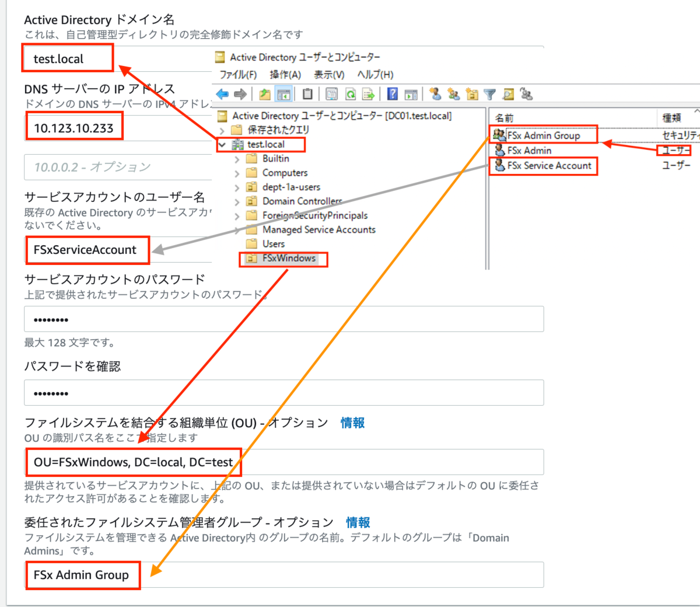Viewport: 700px width, 607px height.
Task: Click the ADUC window title bar icon
Action: pyautogui.click(x=220, y=57)
